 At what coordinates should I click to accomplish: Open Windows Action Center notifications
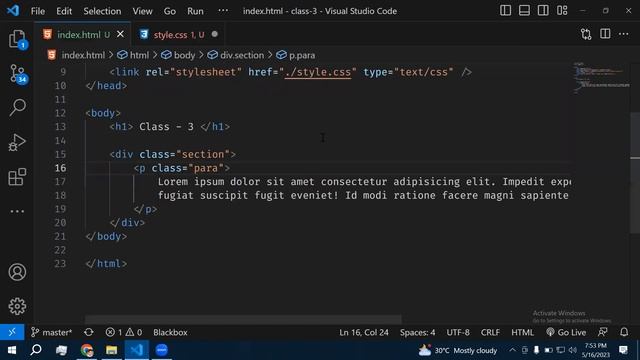[x=623, y=350]
